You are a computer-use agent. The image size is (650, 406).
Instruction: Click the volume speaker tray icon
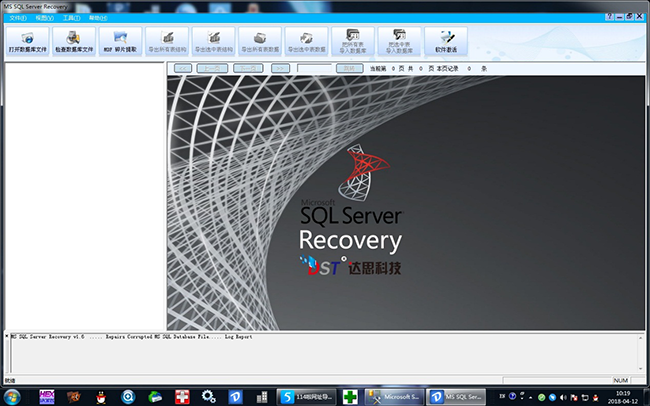point(563,397)
